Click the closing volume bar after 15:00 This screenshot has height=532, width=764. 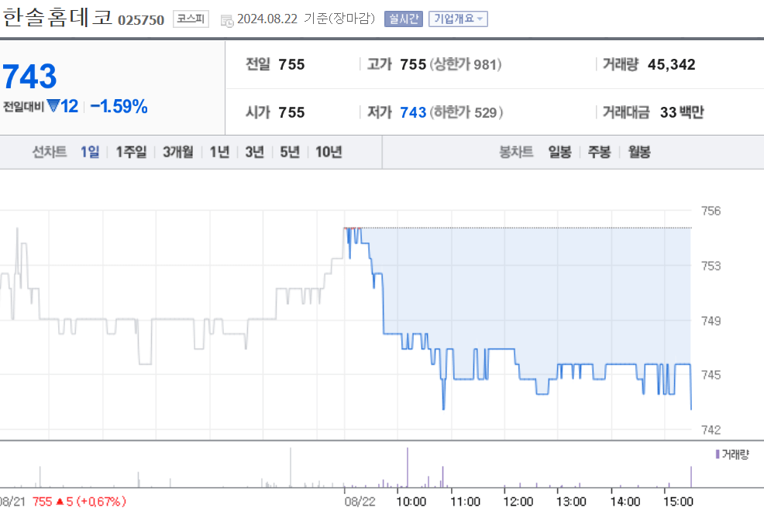click(690, 476)
